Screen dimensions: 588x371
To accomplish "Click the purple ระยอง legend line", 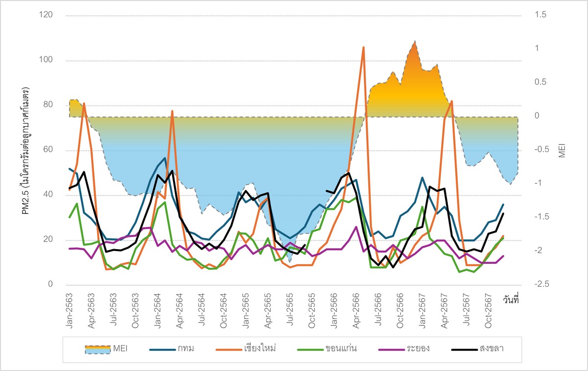I will (392, 349).
